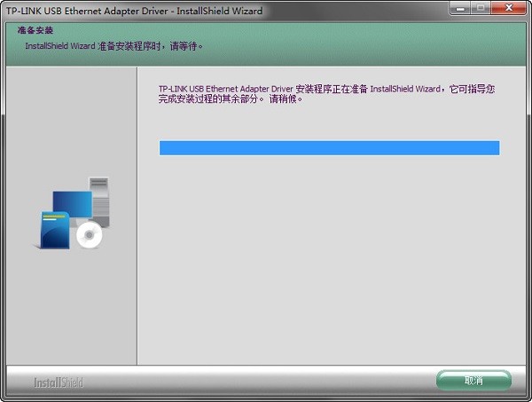Click the window title bar text

pyautogui.click(x=135, y=11)
